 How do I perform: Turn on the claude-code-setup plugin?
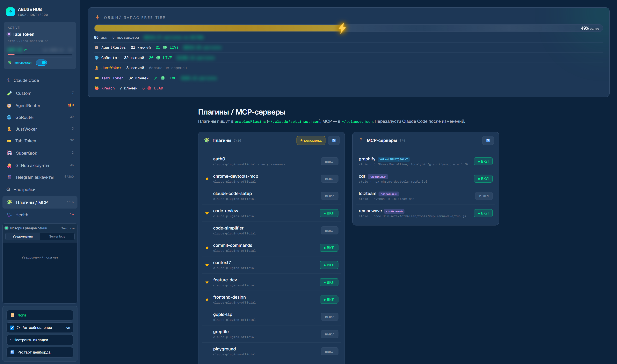330,196
